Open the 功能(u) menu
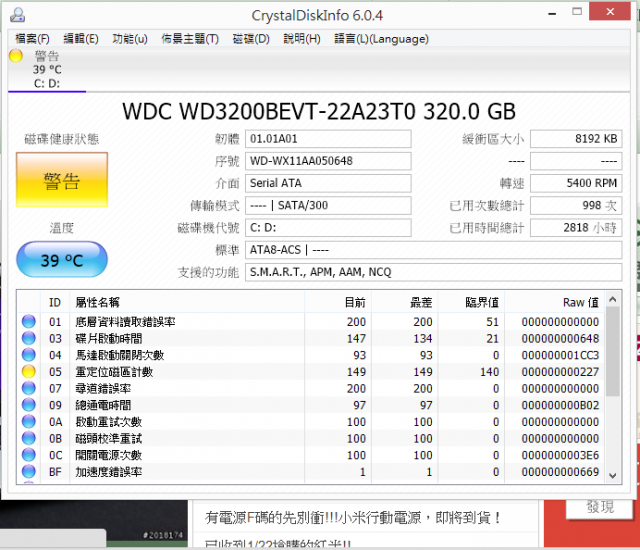The image size is (640, 550). click(x=130, y=39)
